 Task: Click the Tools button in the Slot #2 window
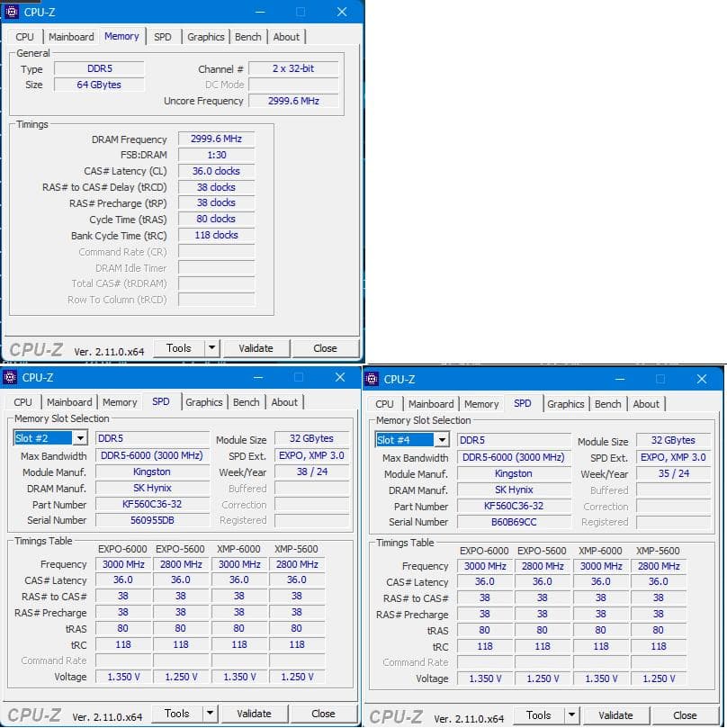(x=179, y=713)
